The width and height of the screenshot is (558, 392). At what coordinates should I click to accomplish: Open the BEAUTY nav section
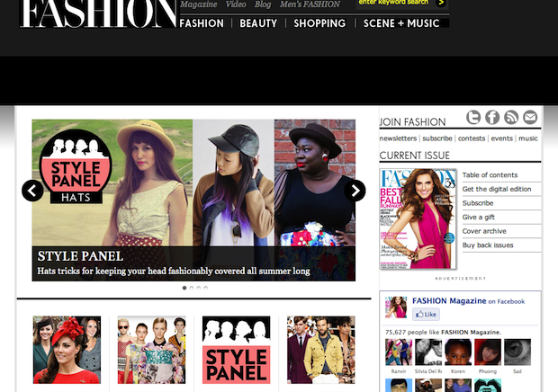coord(258,23)
